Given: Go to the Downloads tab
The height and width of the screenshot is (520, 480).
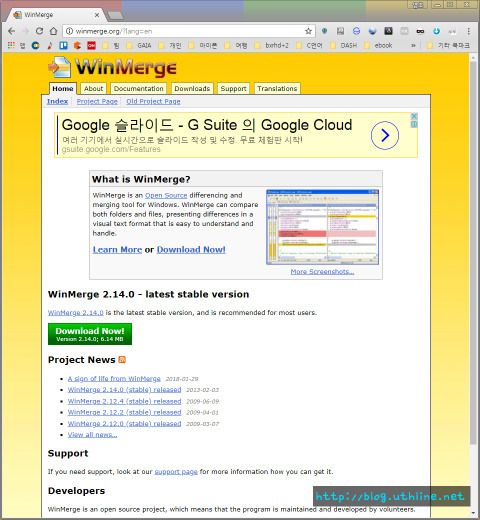Looking at the screenshot, I should click(192, 89).
